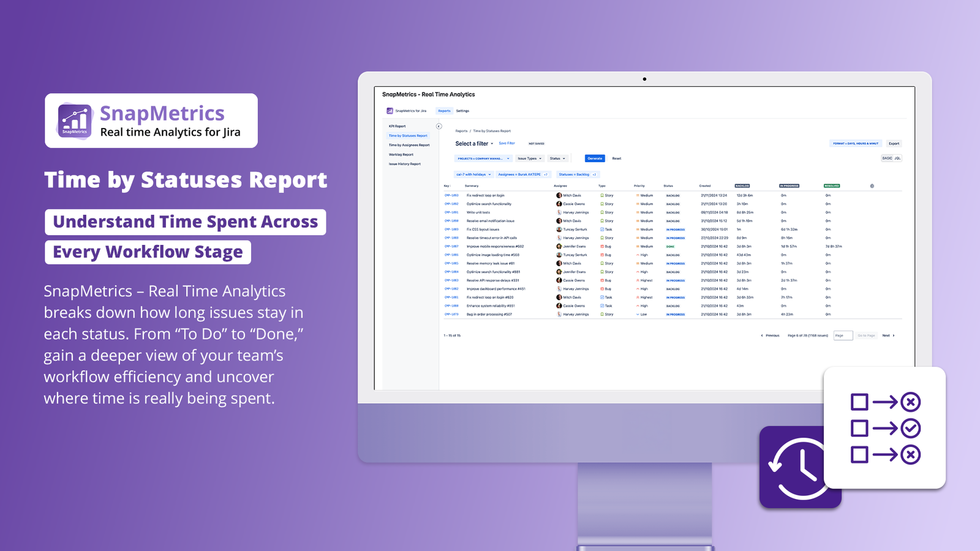This screenshot has width=980, height=551.
Task: Click the DONE status in mobile responsiveness row
Action: [670, 246]
